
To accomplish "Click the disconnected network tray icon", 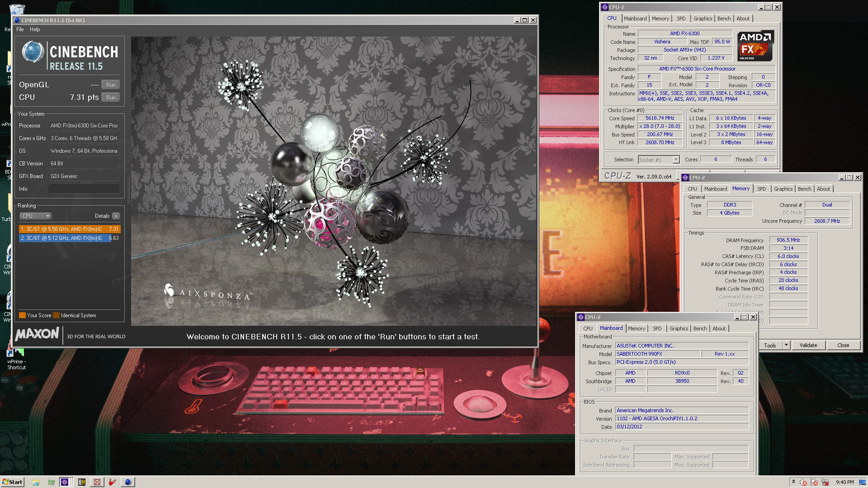I will (825, 483).
